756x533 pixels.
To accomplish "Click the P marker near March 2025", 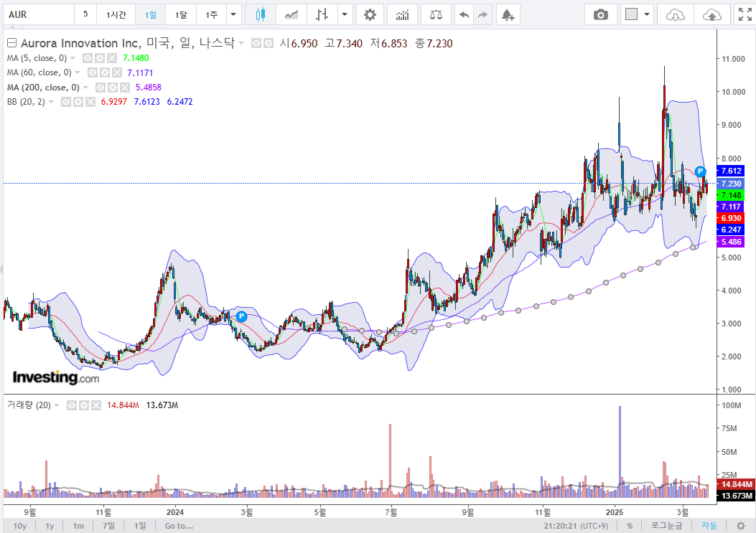I will (x=700, y=171).
